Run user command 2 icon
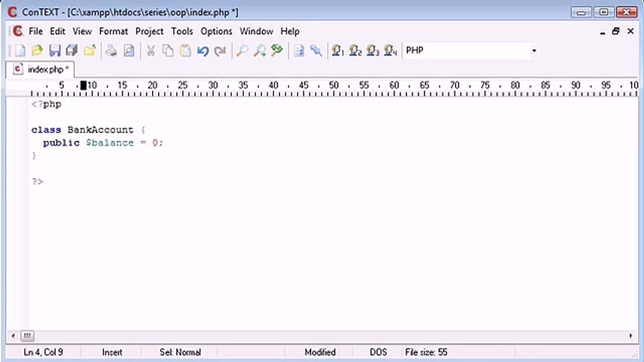 [x=356, y=50]
